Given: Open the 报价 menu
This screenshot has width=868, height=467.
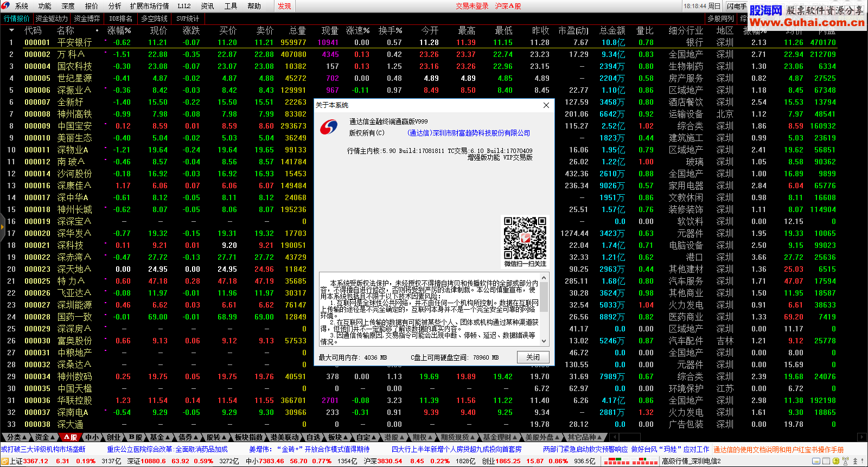Looking at the screenshot, I should coord(92,6).
